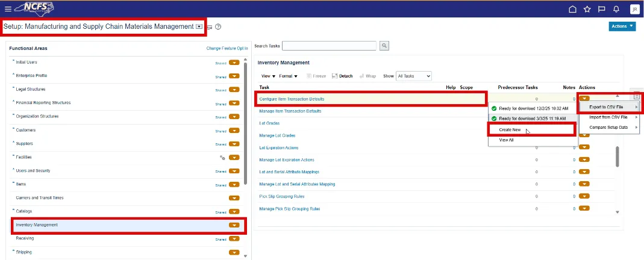Select Compare Setup Data menu item
Viewport: 644px width, 260px height.
610,128
